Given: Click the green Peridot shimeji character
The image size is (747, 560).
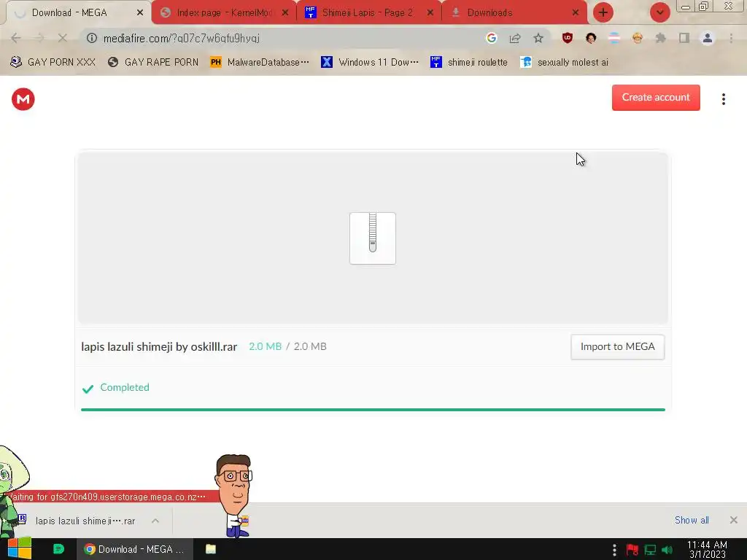Looking at the screenshot, I should point(10,491).
